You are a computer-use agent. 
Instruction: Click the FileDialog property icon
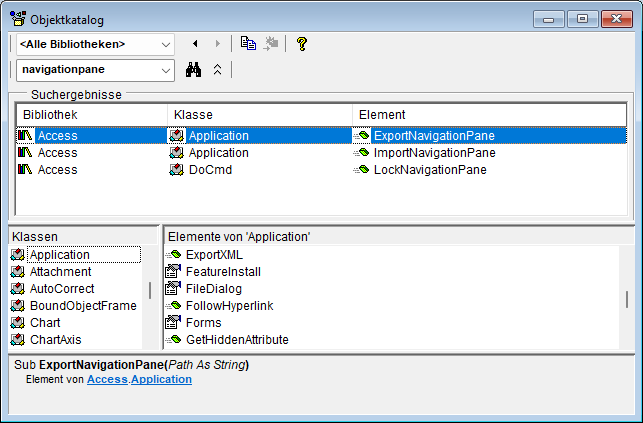(x=172, y=289)
